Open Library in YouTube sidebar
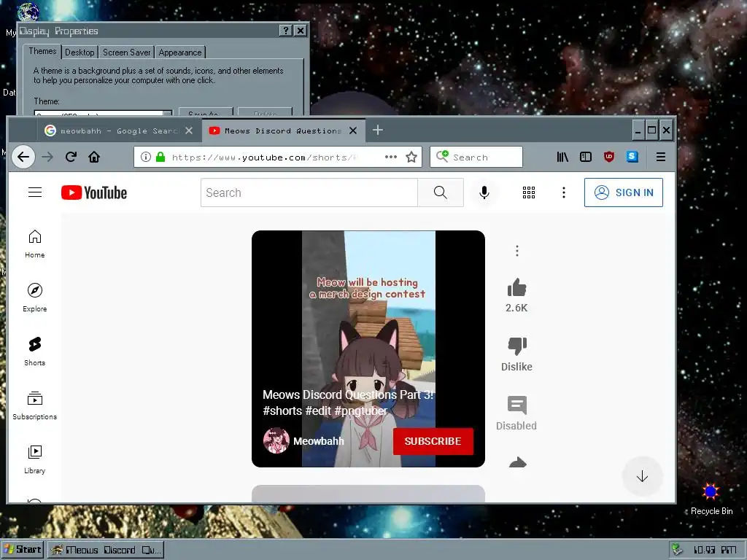Image resolution: width=747 pixels, height=560 pixels. (x=35, y=459)
